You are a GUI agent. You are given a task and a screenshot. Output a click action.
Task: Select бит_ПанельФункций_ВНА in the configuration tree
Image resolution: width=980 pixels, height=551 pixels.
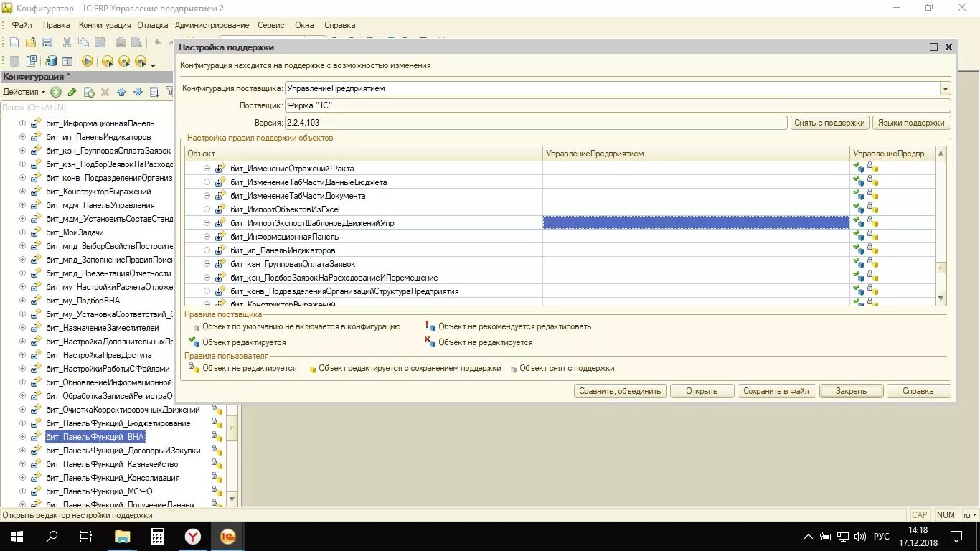pos(95,437)
